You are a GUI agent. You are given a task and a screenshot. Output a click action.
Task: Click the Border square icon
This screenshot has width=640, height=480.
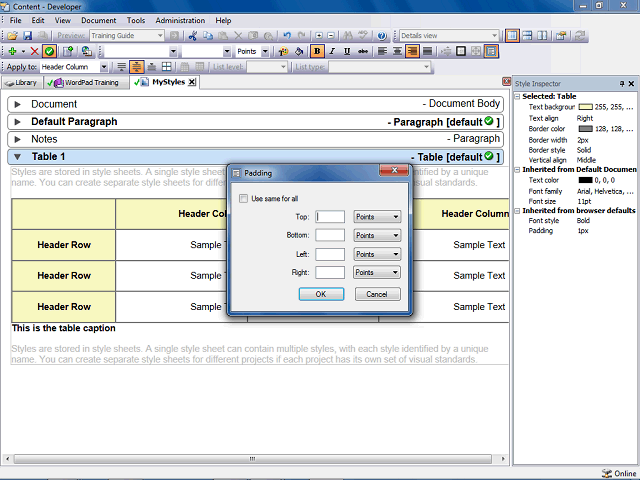461,51
